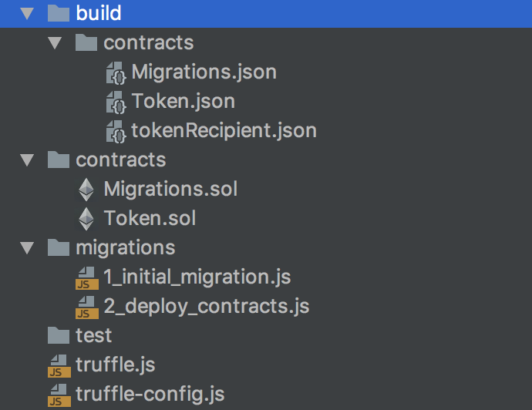Click the JS icon next to truffle-config.js
532x410 pixels.
coord(59,395)
